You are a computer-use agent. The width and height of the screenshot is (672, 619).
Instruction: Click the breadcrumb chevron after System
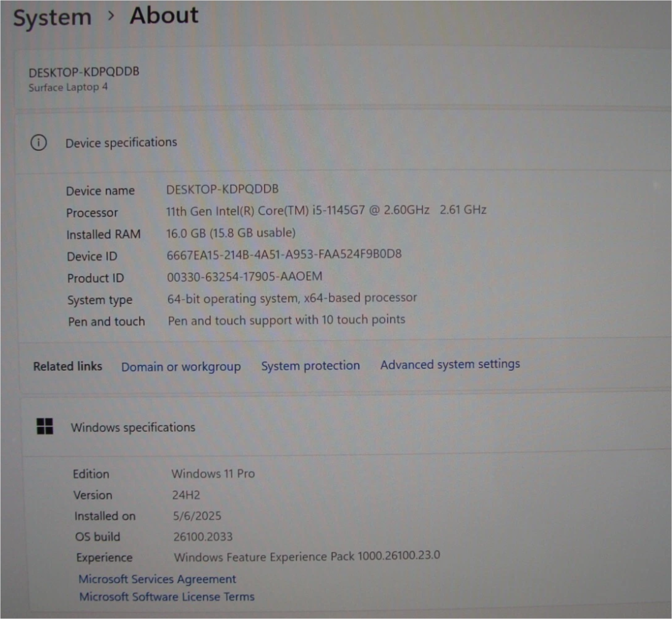point(110,16)
